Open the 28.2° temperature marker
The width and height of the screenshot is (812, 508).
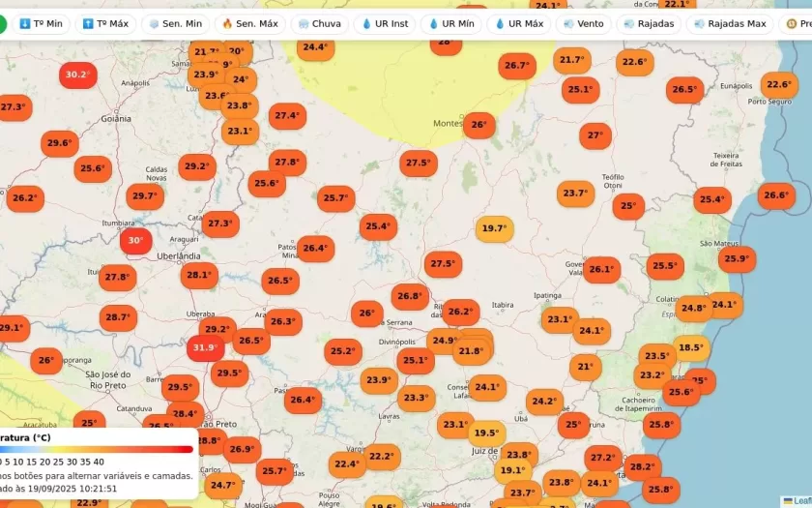coord(642,466)
